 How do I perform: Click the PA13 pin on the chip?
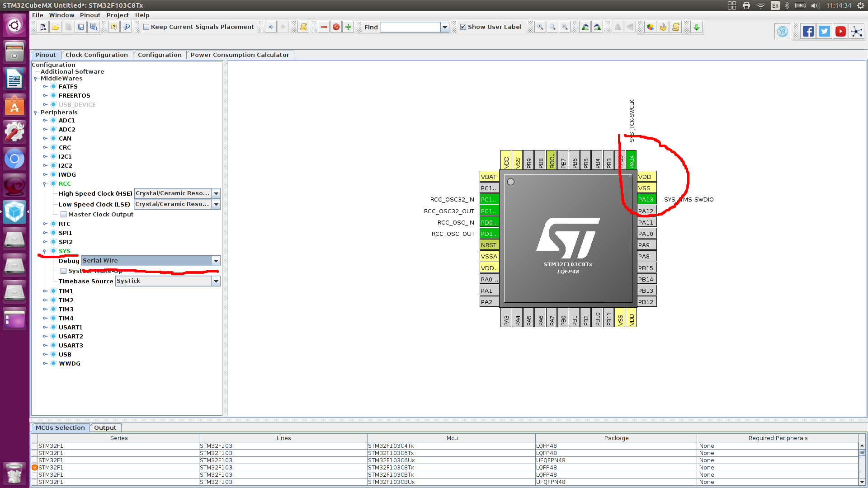[646, 199]
